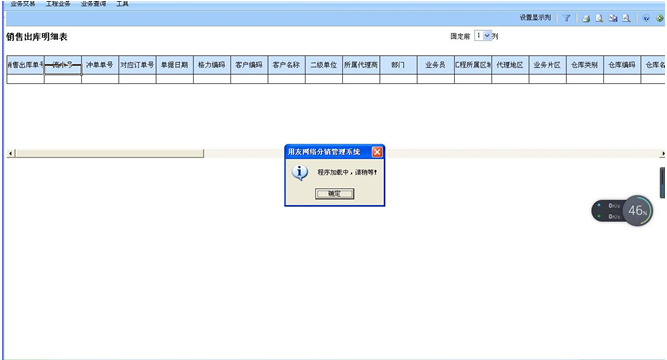Viewport: 667px width, 360px height.
Task: Click the export data icon
Action: (x=613, y=18)
